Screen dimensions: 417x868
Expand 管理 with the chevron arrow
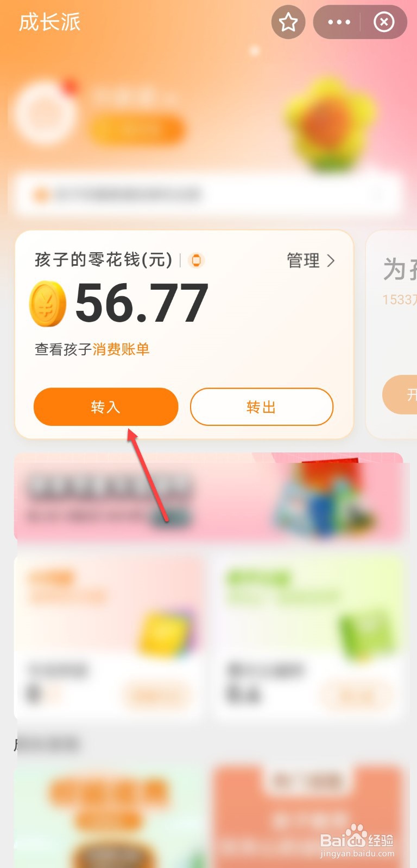pyautogui.click(x=331, y=261)
